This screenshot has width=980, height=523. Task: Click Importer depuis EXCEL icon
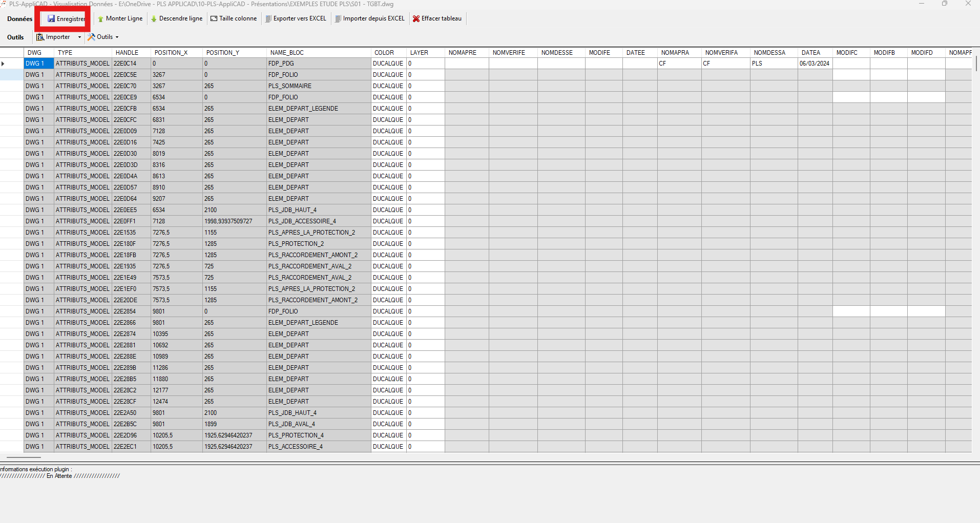[338, 19]
